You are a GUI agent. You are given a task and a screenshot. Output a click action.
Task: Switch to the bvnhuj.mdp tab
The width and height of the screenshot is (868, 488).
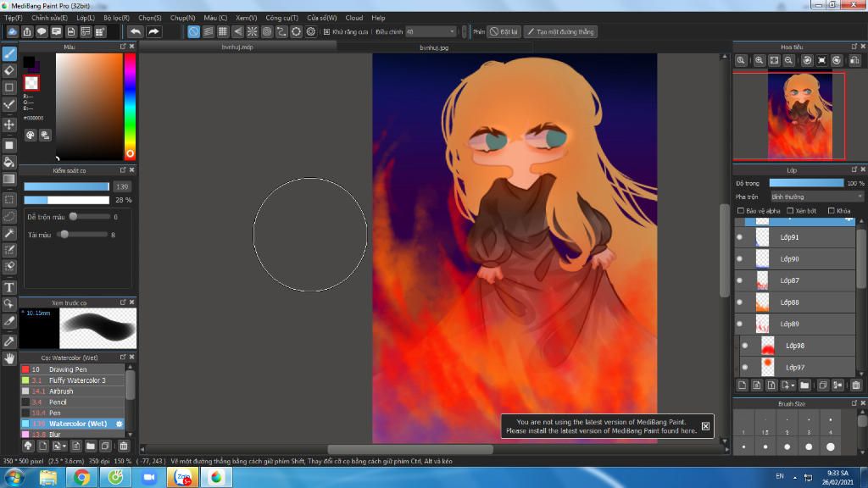(237, 47)
